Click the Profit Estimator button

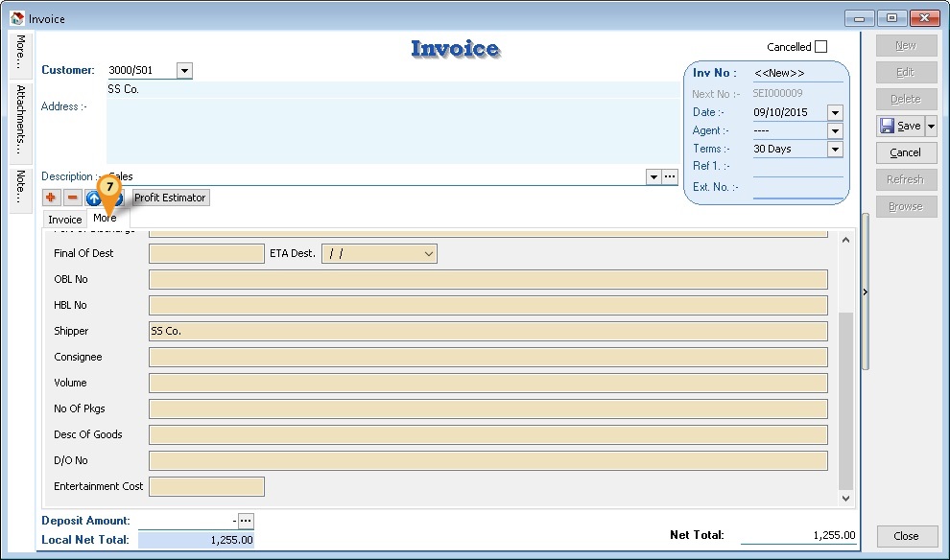click(171, 198)
